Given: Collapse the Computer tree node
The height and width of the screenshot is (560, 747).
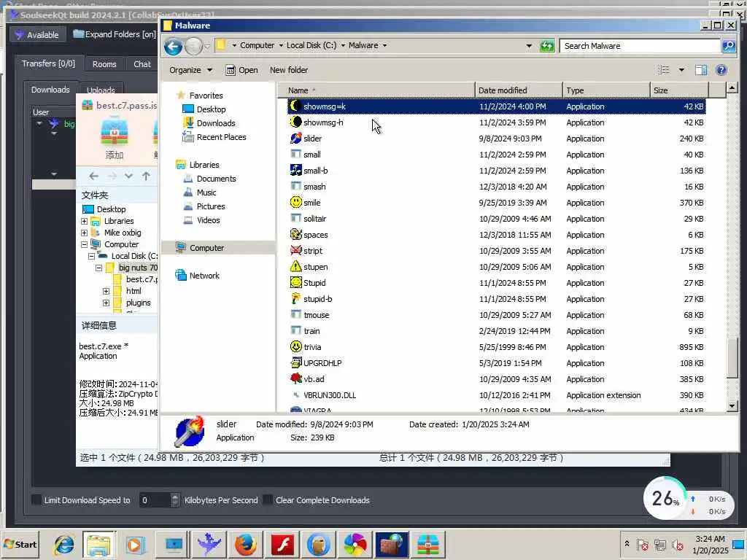Looking at the screenshot, I should pyautogui.click(x=85, y=244).
